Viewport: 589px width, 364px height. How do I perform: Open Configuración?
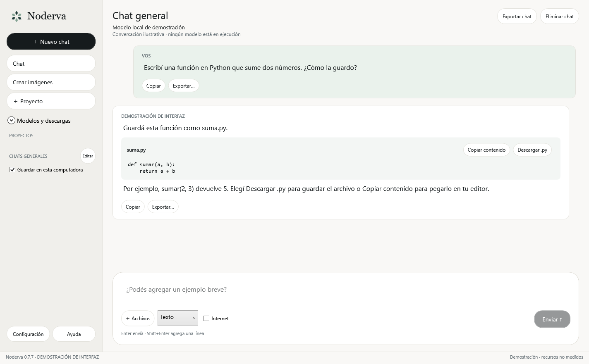click(x=28, y=334)
